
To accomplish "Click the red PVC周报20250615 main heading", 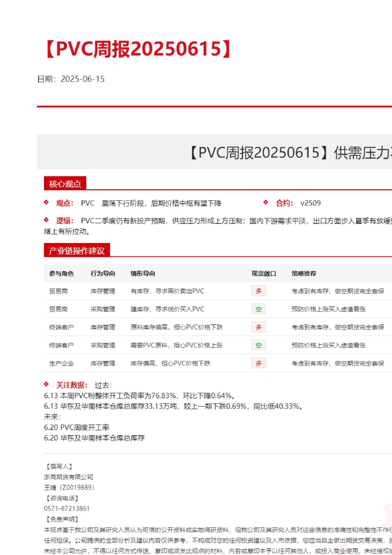I will (x=139, y=49).
